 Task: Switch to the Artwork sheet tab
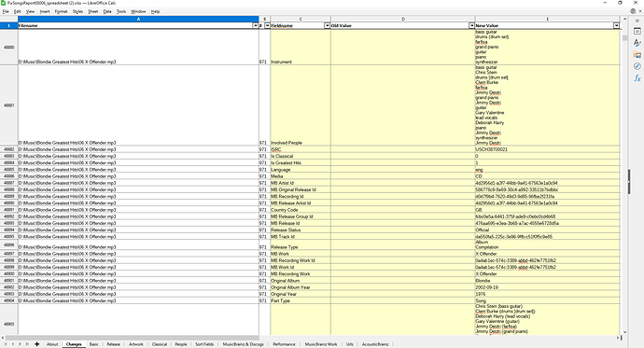pos(136,344)
